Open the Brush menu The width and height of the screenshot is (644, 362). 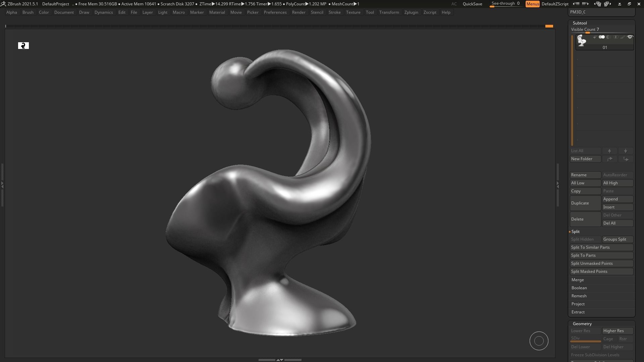[x=28, y=12]
